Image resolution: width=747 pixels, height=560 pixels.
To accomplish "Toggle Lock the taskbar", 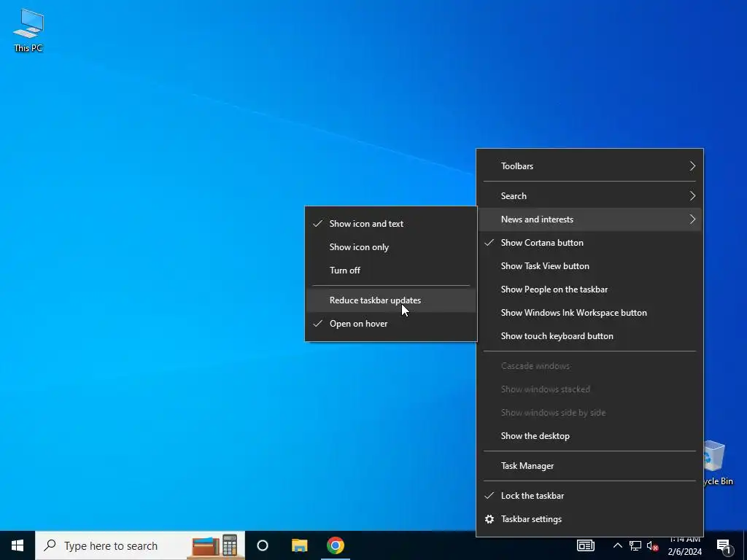I will point(589,495).
